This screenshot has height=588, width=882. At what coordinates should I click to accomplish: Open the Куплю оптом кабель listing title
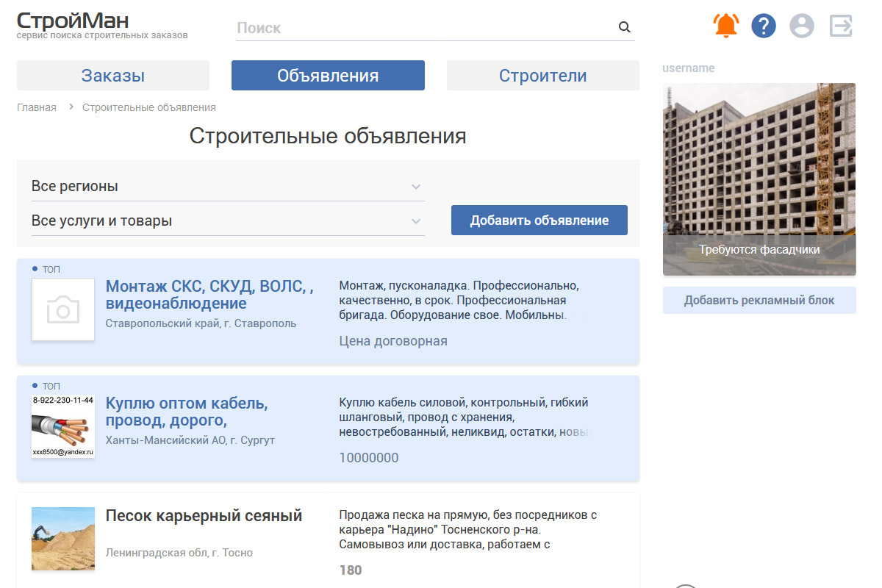tap(187, 412)
